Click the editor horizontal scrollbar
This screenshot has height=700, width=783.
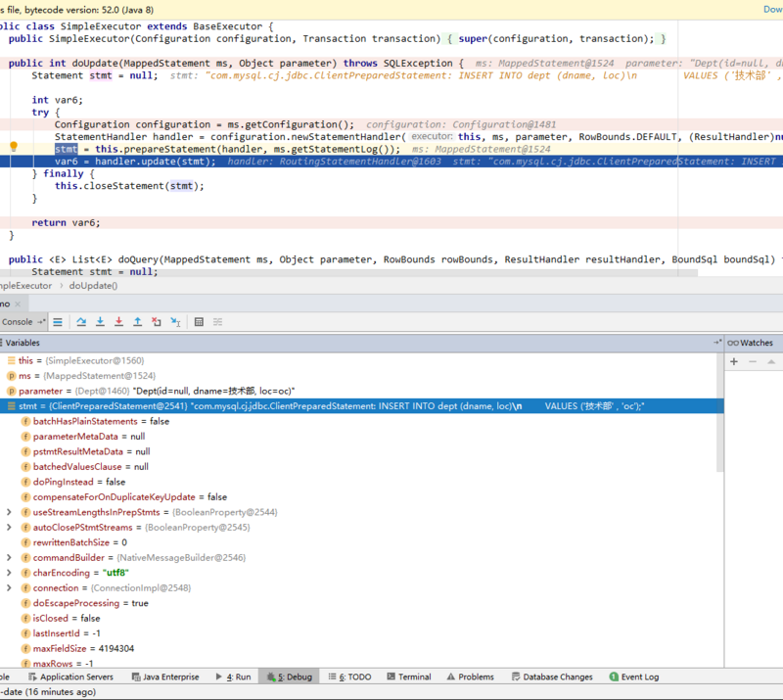point(348,273)
